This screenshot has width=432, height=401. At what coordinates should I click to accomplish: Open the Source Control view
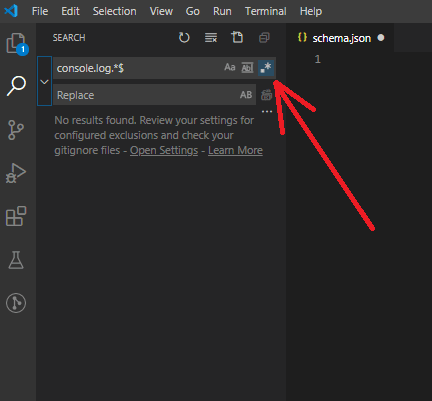(x=16, y=130)
